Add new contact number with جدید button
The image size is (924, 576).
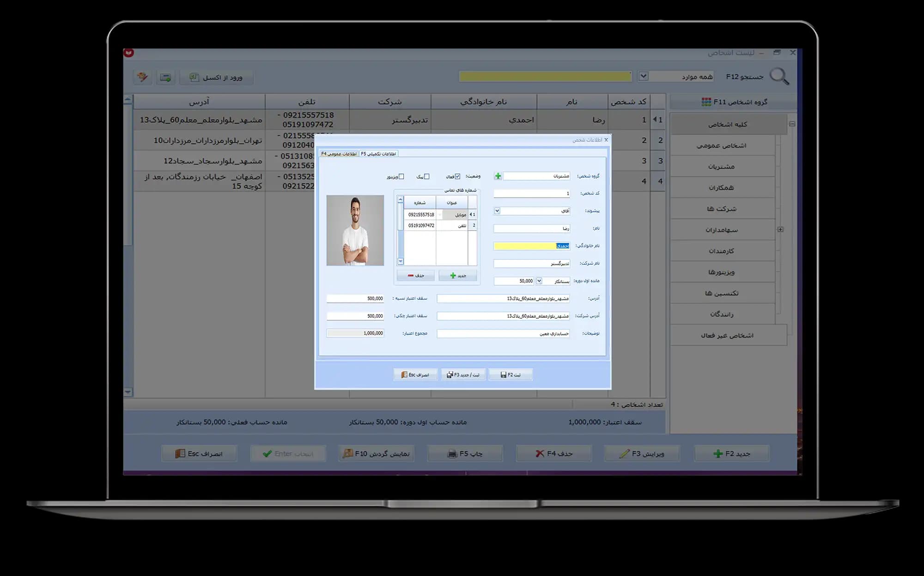point(458,275)
